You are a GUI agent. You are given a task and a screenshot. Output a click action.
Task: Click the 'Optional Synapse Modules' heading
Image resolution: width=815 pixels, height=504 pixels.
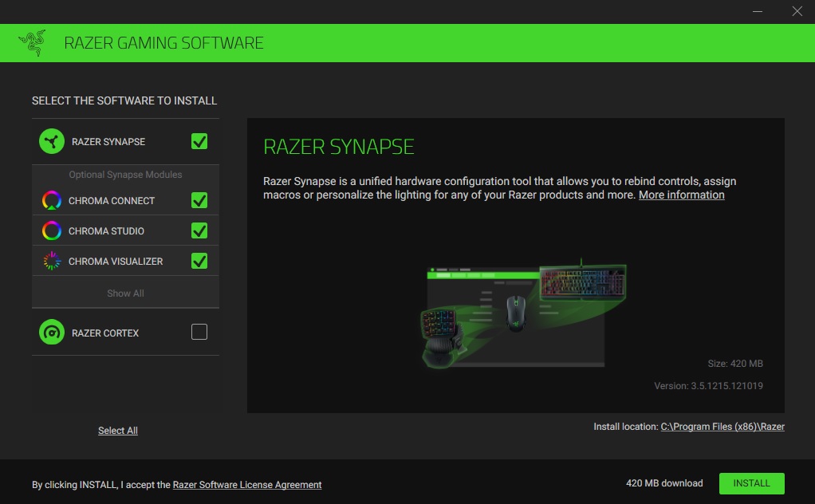tap(125, 175)
